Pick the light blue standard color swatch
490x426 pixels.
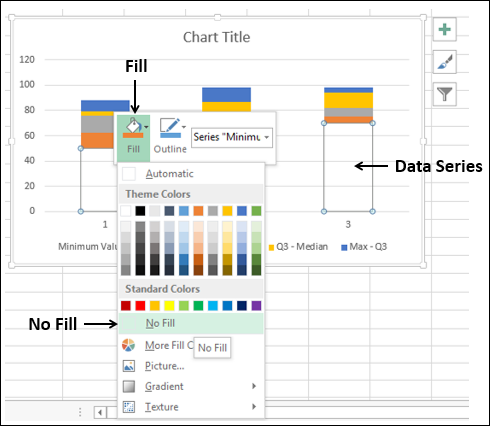click(213, 306)
